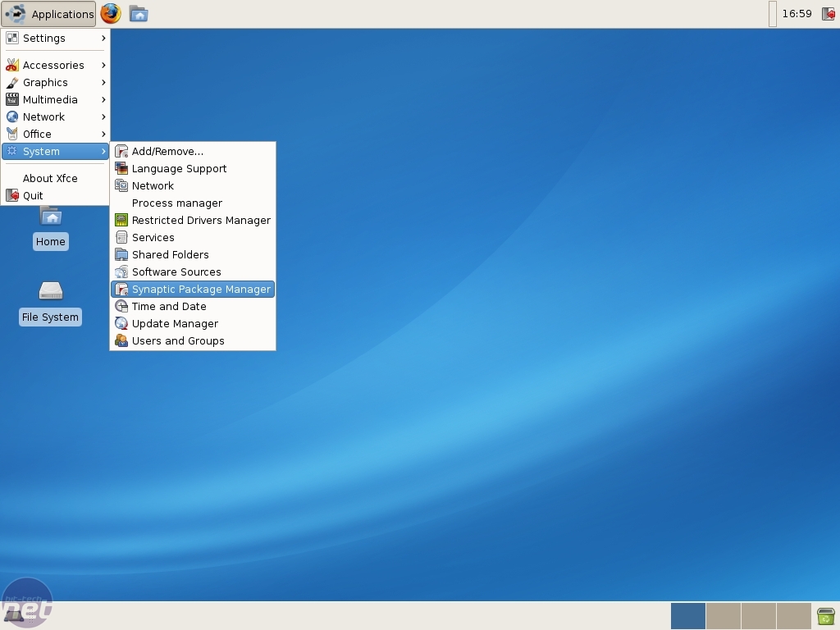Click the Services icon
Image resolution: width=840 pixels, height=630 pixels.
click(x=121, y=237)
